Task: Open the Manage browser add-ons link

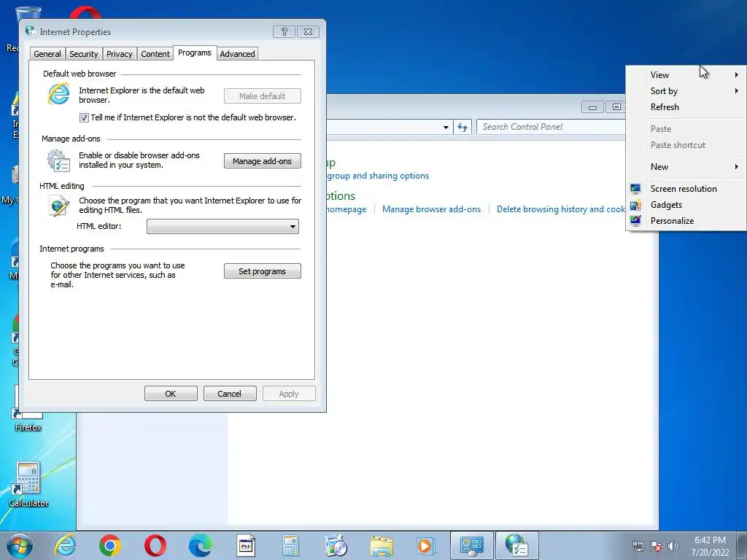Action: (x=431, y=209)
